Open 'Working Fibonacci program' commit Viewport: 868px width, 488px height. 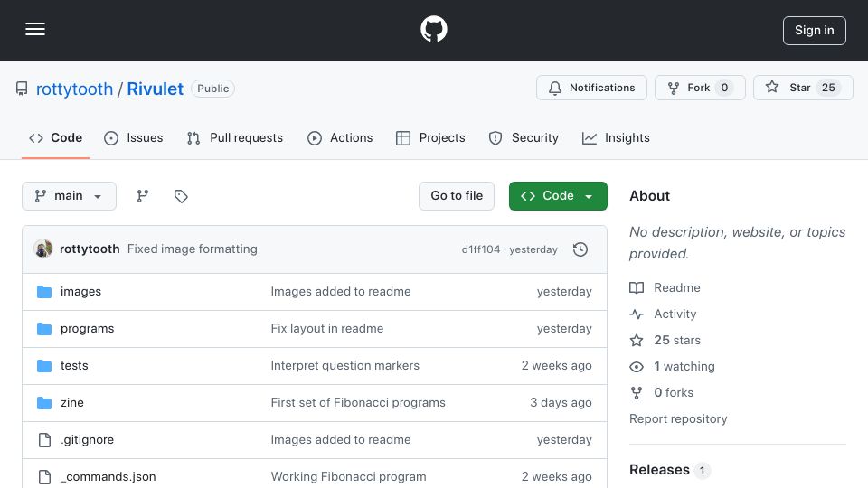[349, 477]
